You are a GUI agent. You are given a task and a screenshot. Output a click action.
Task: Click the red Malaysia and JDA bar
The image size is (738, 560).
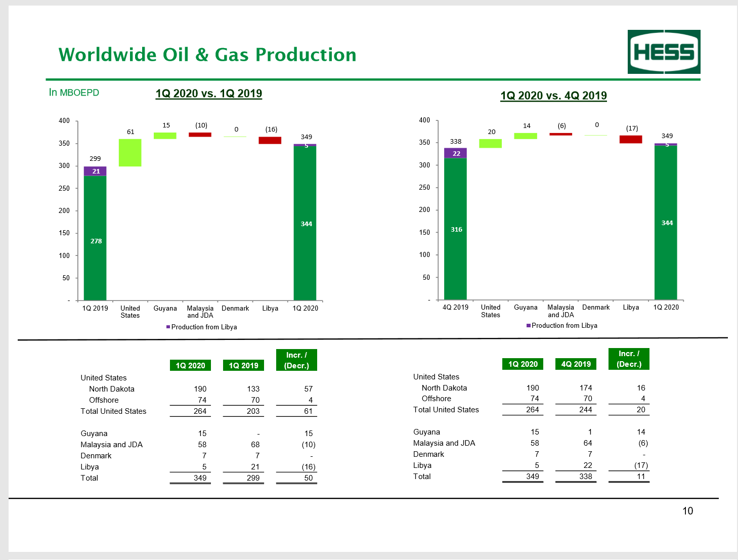(x=200, y=134)
